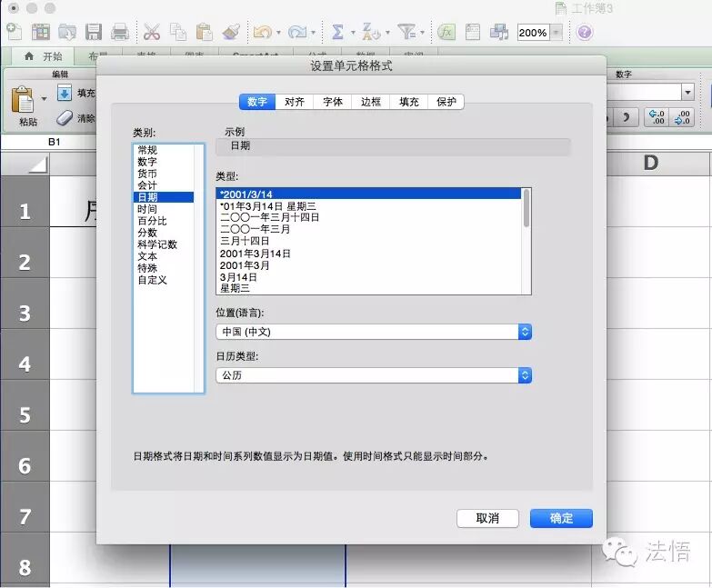Click the Redo arrow icon
Image resolution: width=712 pixels, height=588 pixels.
297,32
